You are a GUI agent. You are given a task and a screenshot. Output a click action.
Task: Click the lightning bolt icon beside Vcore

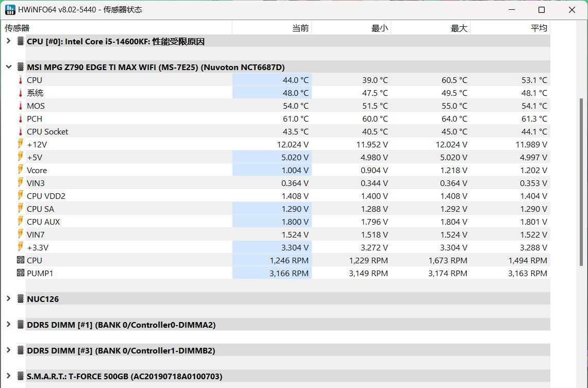coord(21,170)
